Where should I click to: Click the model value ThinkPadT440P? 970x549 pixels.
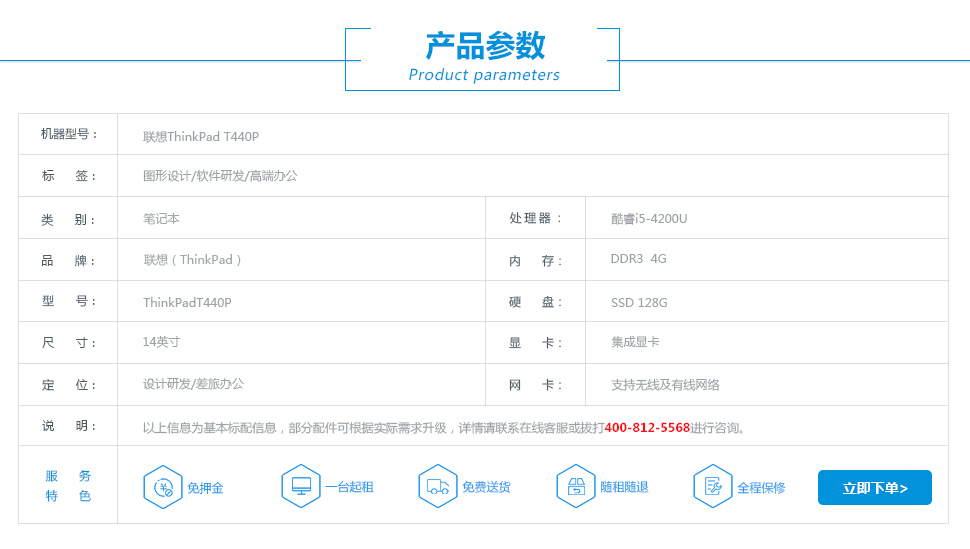(187, 303)
